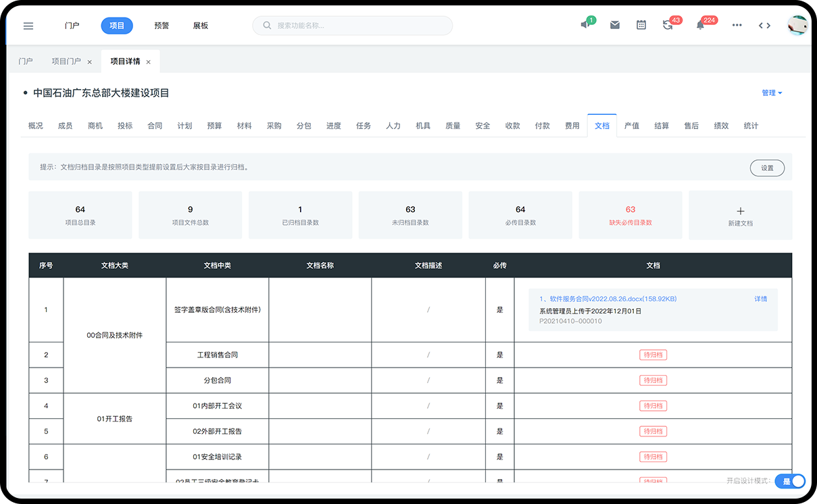Open the 产值 project tab

pyautogui.click(x=632, y=126)
